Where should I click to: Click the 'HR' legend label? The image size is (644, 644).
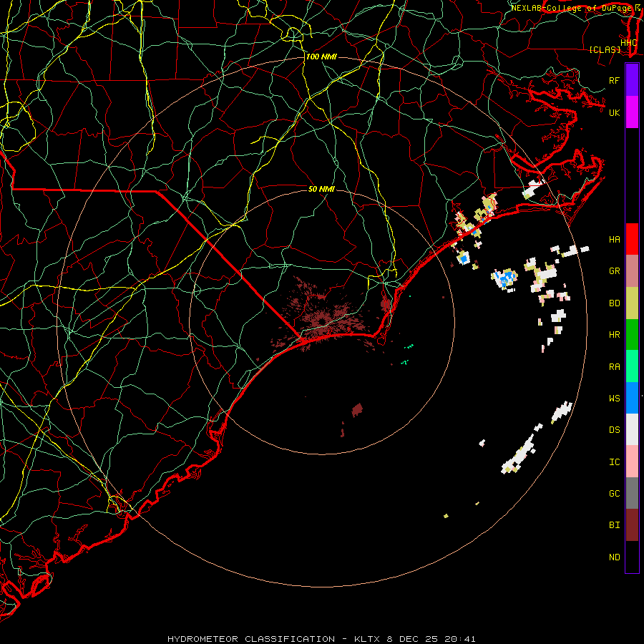point(614,335)
